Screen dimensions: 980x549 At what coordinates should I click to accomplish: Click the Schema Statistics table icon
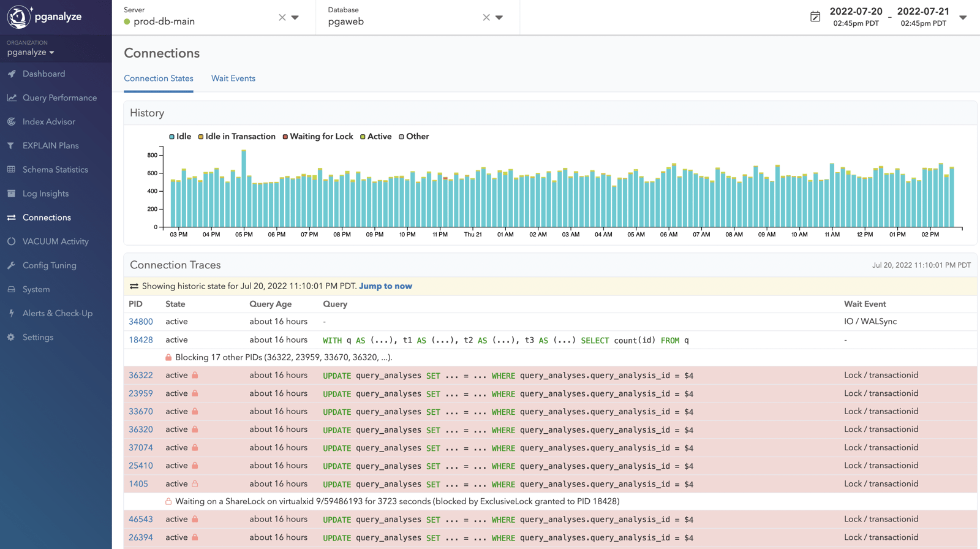click(x=11, y=170)
